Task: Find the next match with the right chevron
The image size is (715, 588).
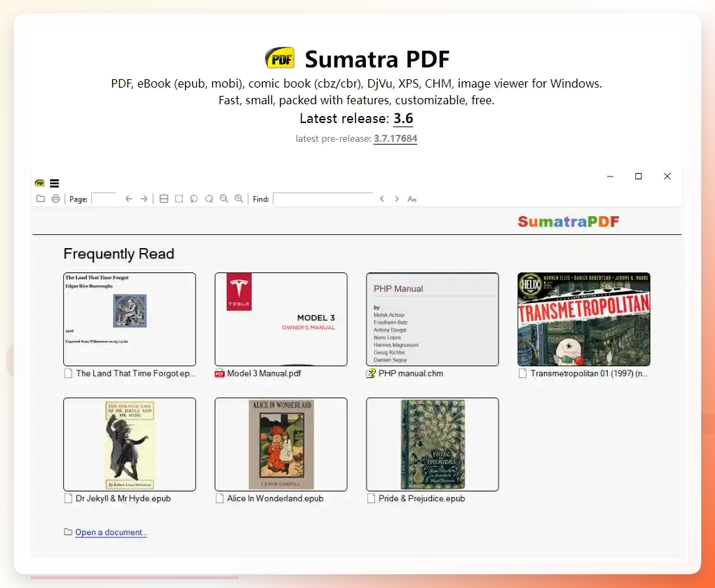Action: coord(396,199)
